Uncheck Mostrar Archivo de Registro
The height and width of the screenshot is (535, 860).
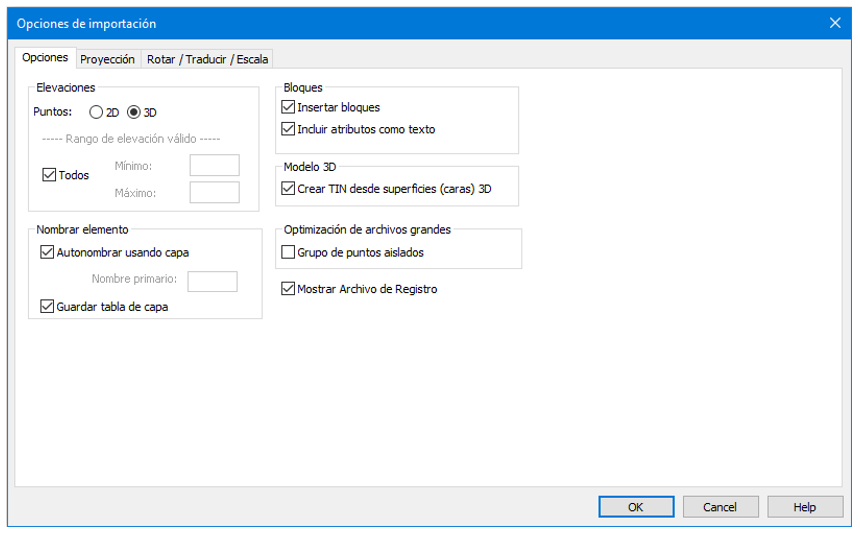(289, 289)
